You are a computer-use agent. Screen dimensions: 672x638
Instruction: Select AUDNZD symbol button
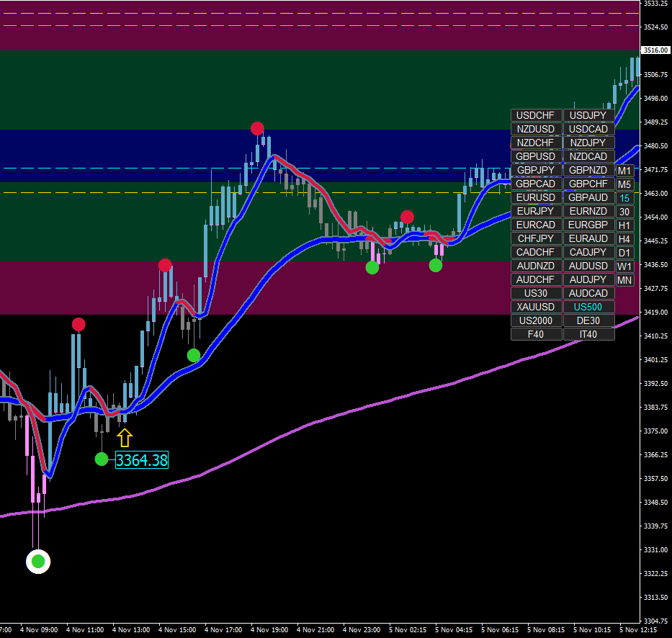[x=536, y=266]
